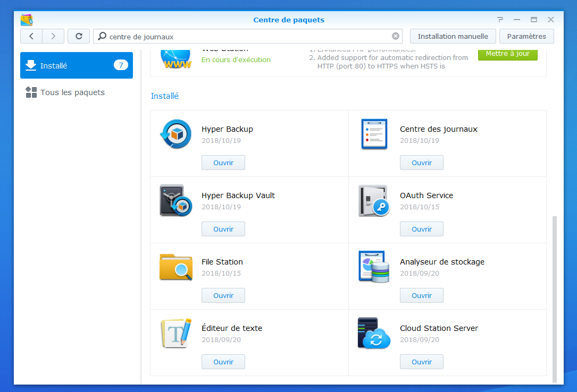The width and height of the screenshot is (577, 392).
Task: Click the Cloud Station Server icon
Action: [x=374, y=333]
